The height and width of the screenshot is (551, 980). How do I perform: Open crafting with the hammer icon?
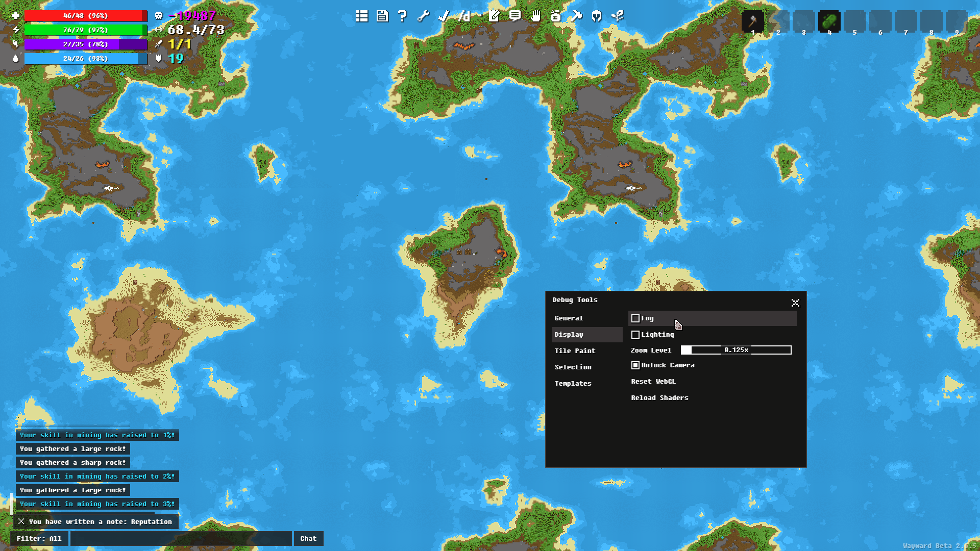coord(576,16)
